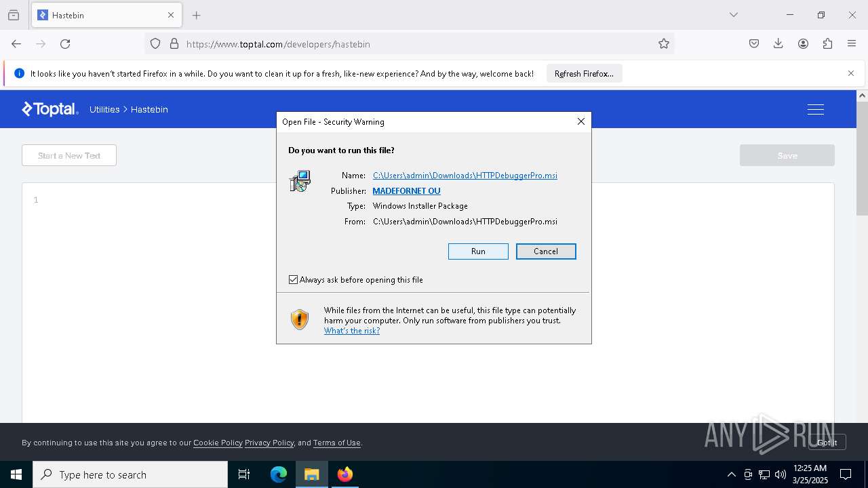The image size is (868, 488).
Task: Uncheck Always ask before opening this file
Action: click(293, 279)
